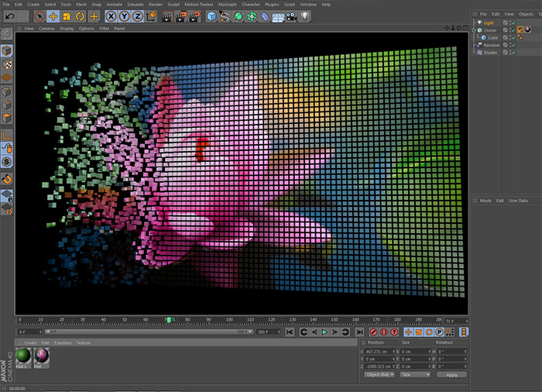Viewport: 542px width, 392px height.
Task: Activate the Move tool in top toolbar
Action: [x=53, y=16]
